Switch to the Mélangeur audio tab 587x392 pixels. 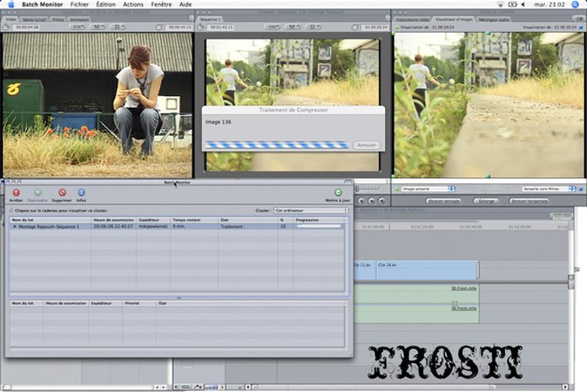point(494,19)
